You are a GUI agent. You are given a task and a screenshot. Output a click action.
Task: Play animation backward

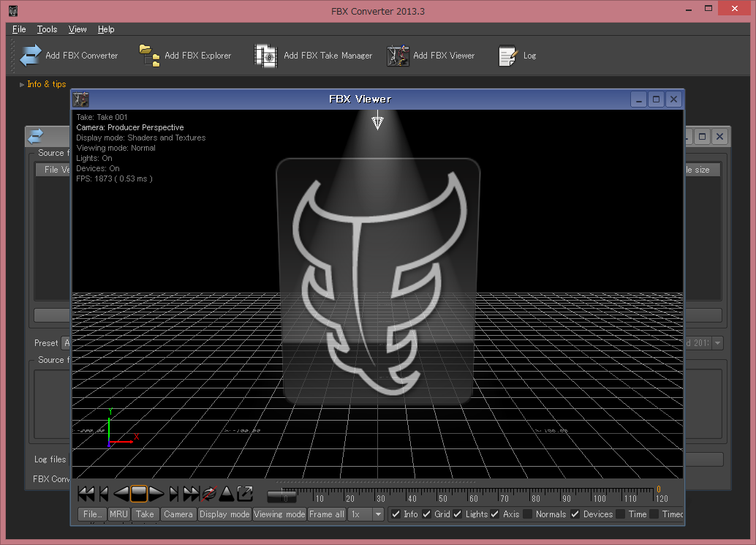point(121,493)
